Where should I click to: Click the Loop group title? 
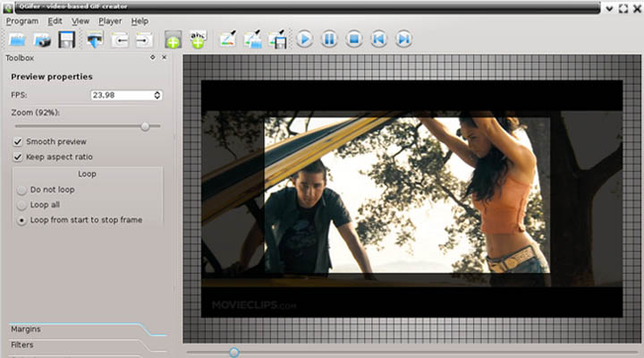pos(87,174)
